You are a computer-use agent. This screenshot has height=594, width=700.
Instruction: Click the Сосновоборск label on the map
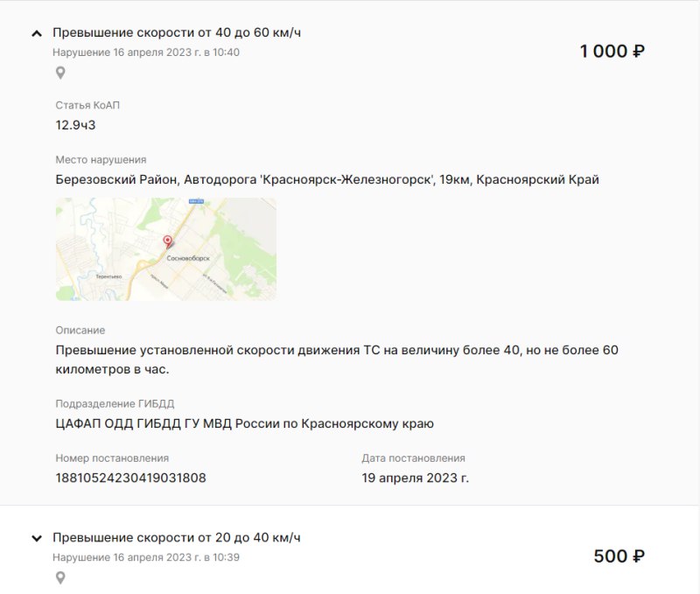[188, 258]
